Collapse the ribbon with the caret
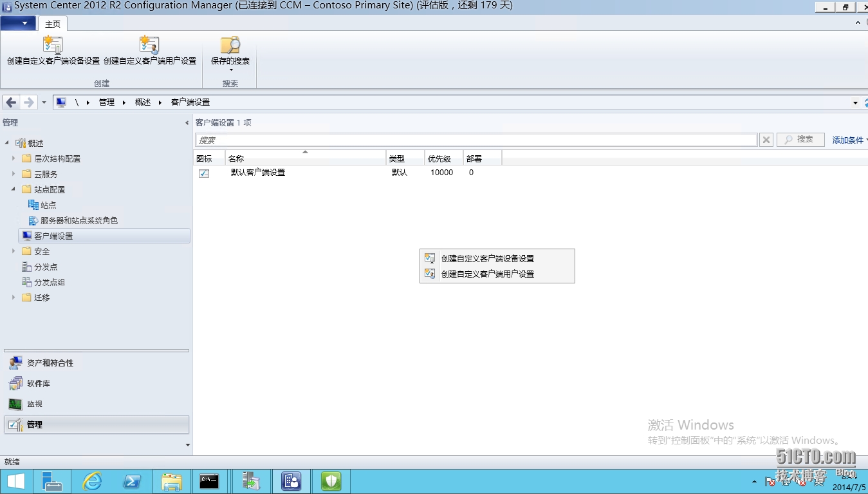The image size is (868, 494). pyautogui.click(x=858, y=23)
